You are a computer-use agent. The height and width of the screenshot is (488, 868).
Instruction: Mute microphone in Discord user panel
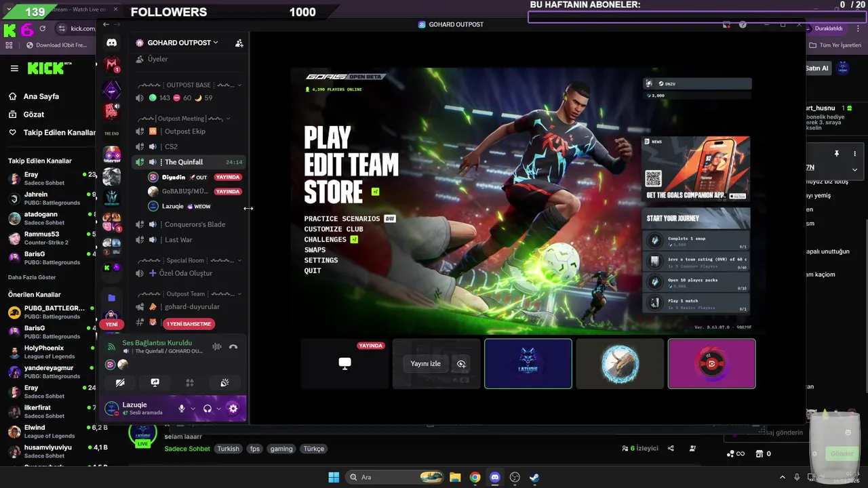182,409
